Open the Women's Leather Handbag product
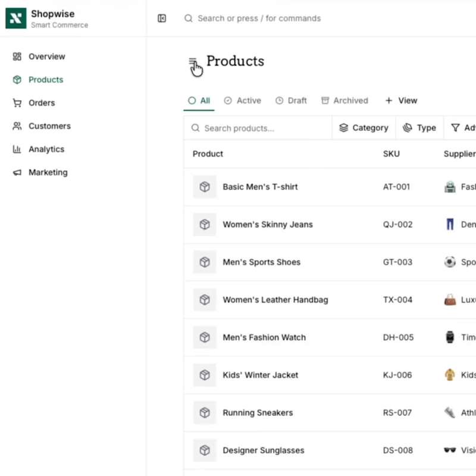 point(275,300)
